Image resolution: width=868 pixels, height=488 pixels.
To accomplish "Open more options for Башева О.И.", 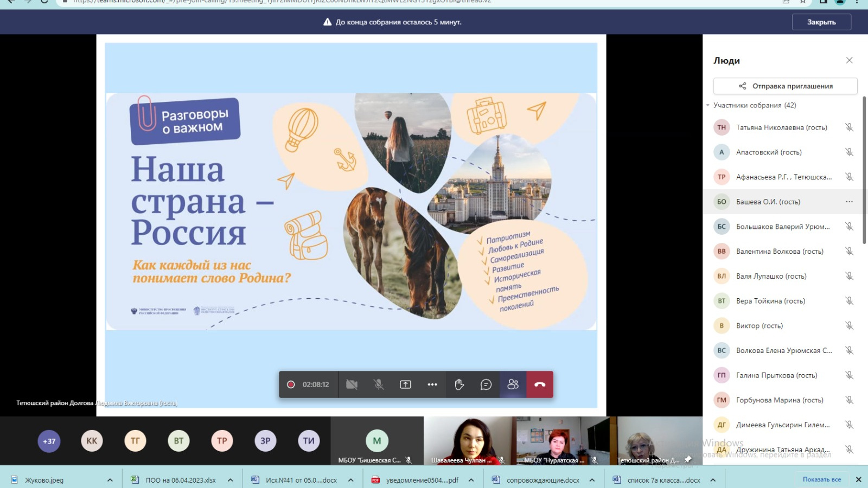I will 849,202.
